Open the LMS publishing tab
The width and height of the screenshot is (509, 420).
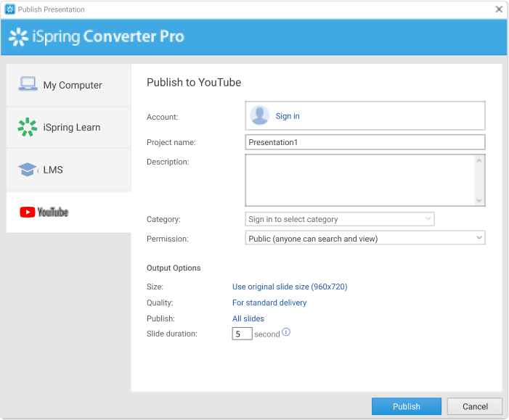(69, 170)
